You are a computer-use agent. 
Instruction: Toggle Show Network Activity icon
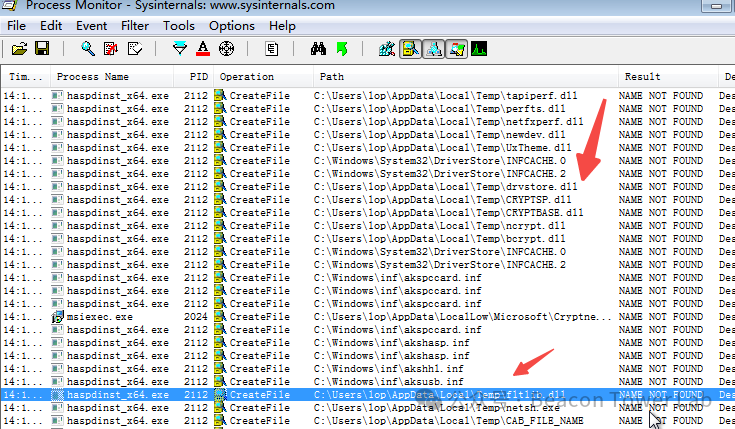434,49
